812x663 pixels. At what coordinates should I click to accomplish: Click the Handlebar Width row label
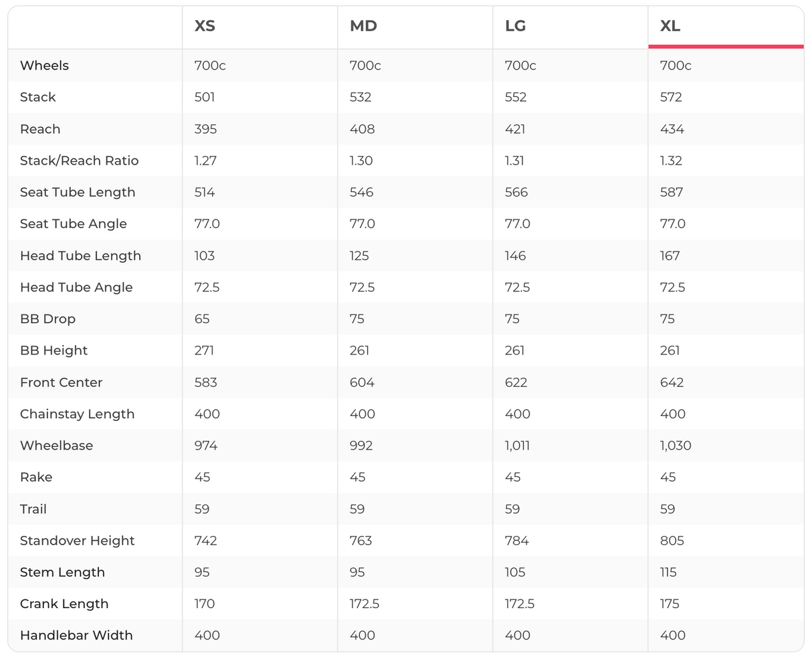point(76,636)
